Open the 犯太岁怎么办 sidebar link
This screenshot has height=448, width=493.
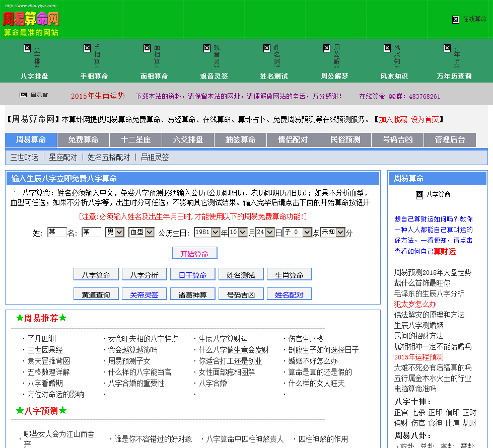415,304
